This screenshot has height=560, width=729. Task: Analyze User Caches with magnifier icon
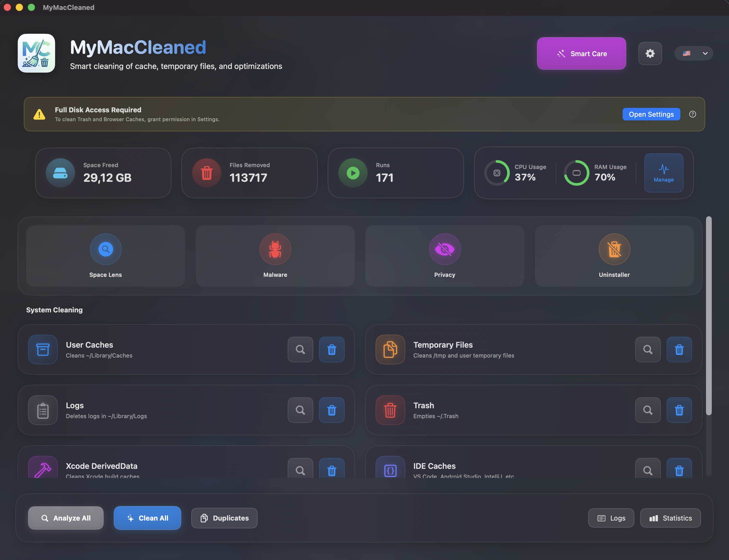click(300, 349)
